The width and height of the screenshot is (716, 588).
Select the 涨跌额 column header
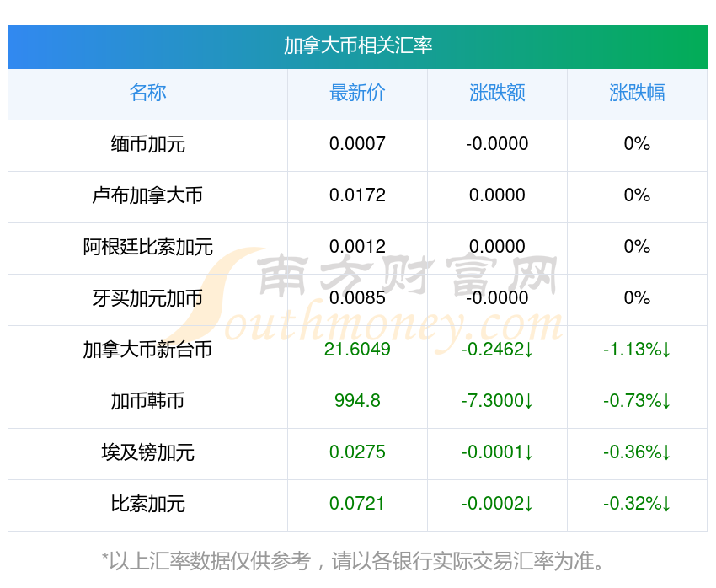(497, 93)
